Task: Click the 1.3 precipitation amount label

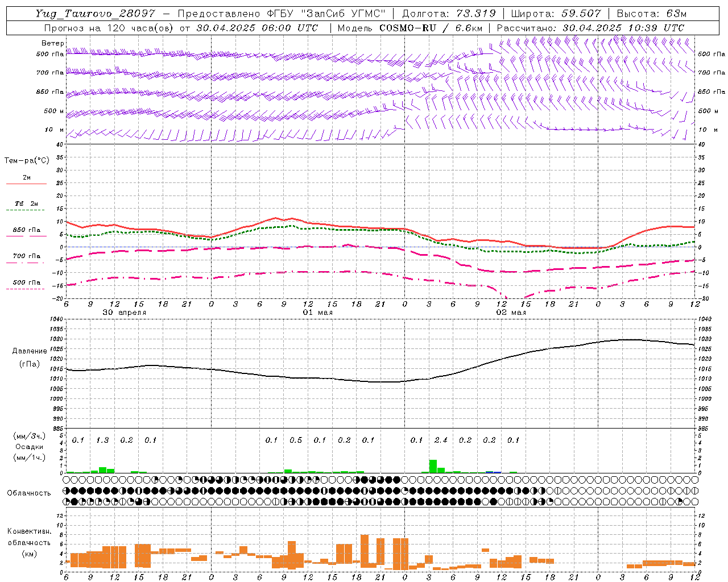Action: tap(102, 440)
